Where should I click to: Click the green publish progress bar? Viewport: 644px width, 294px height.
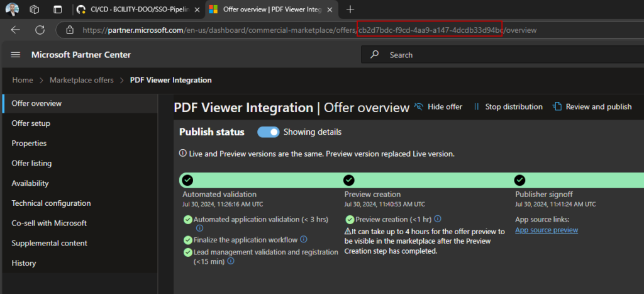(x=411, y=180)
